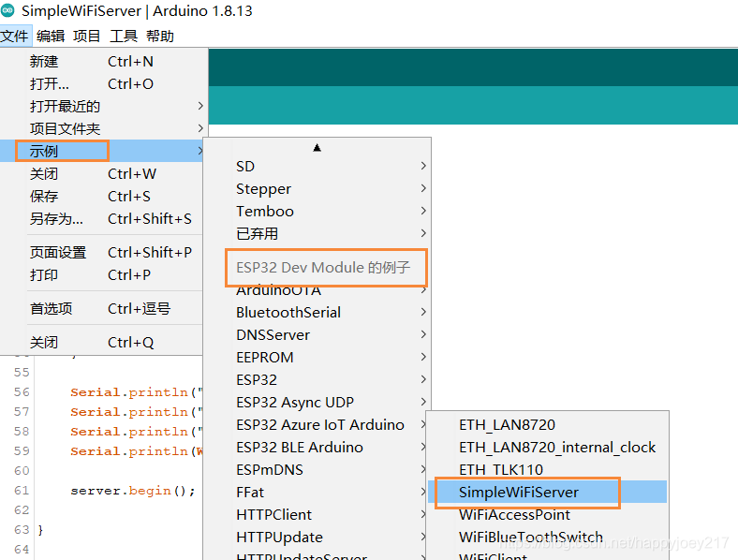Choose 打开... from the file menu
The image size is (738, 560).
(103, 84)
